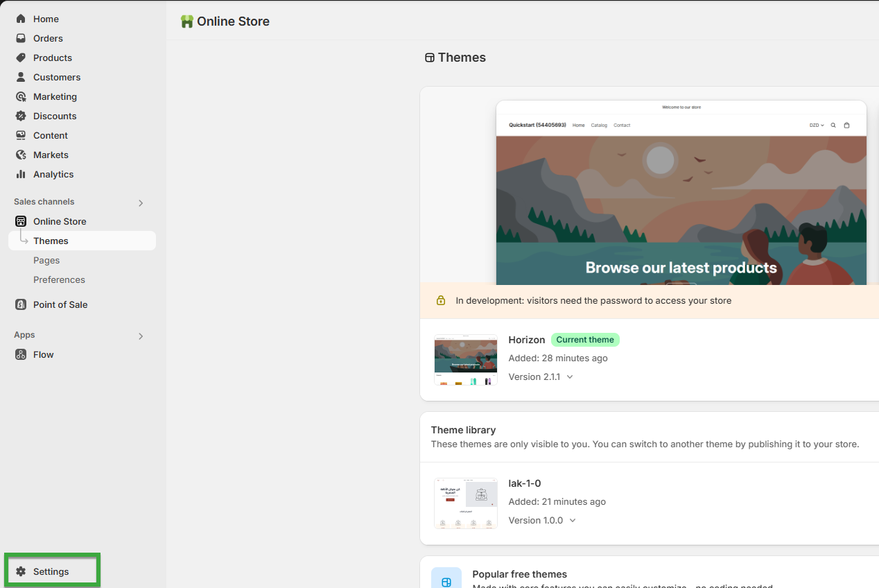Select the Online Store storefront icon
Viewport: 879px width, 588px height.
click(x=21, y=221)
